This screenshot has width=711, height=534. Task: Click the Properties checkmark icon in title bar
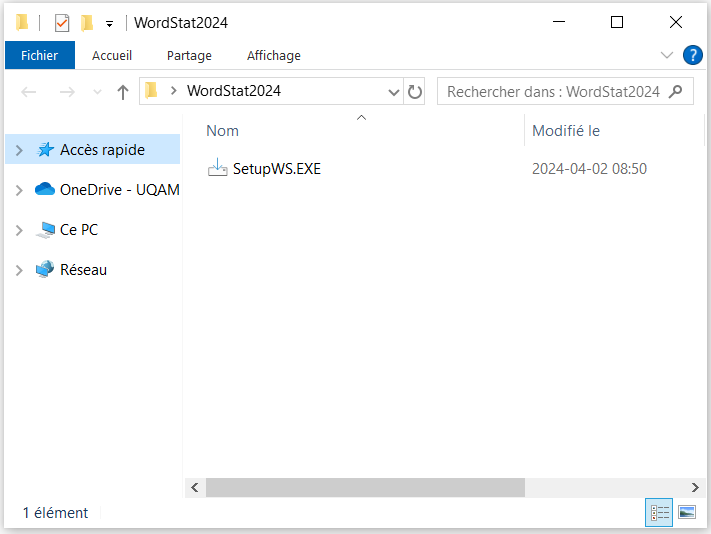(62, 23)
